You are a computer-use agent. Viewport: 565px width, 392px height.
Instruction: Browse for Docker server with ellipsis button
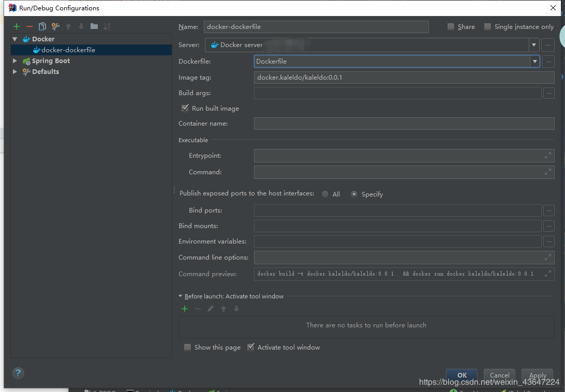pos(548,45)
